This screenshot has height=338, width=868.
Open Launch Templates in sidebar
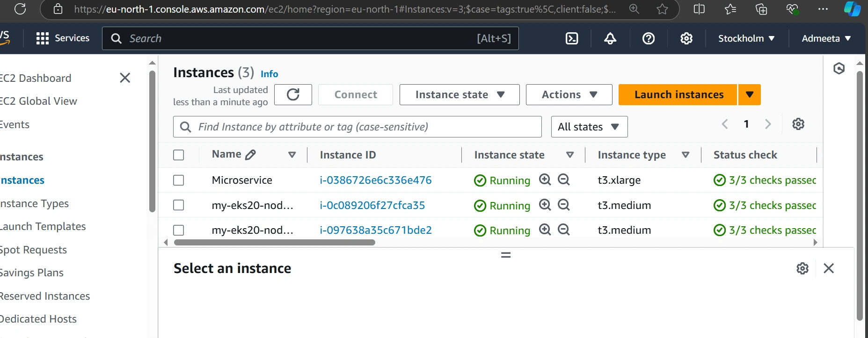tap(43, 227)
